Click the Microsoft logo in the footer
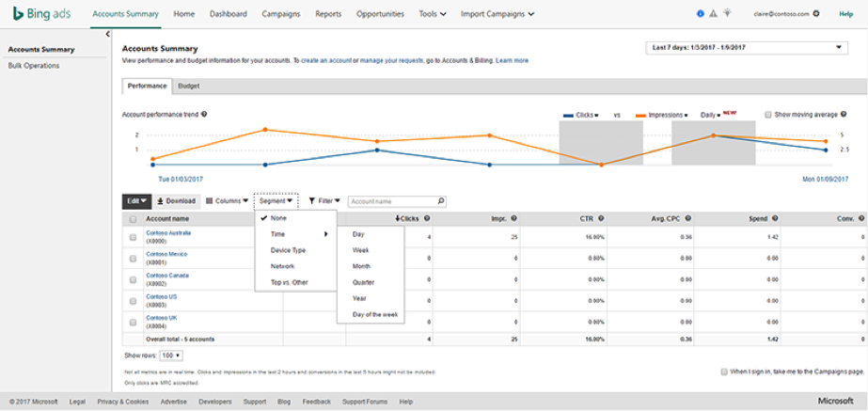 click(x=835, y=401)
